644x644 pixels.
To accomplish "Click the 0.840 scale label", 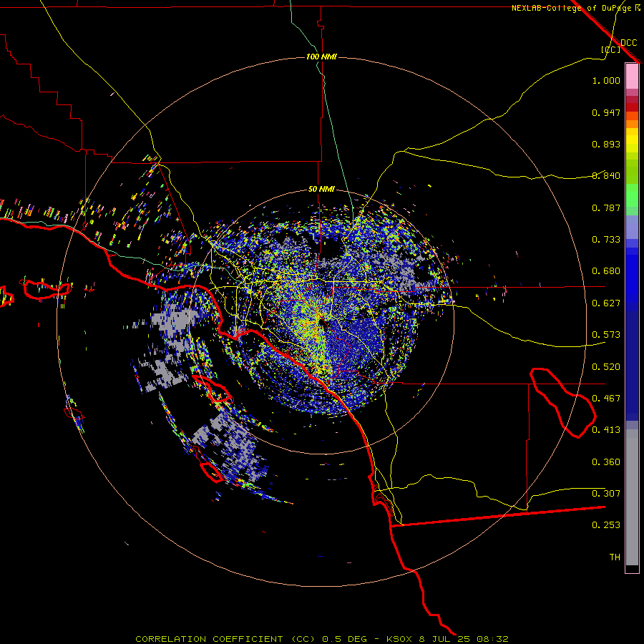I will pos(606,176).
